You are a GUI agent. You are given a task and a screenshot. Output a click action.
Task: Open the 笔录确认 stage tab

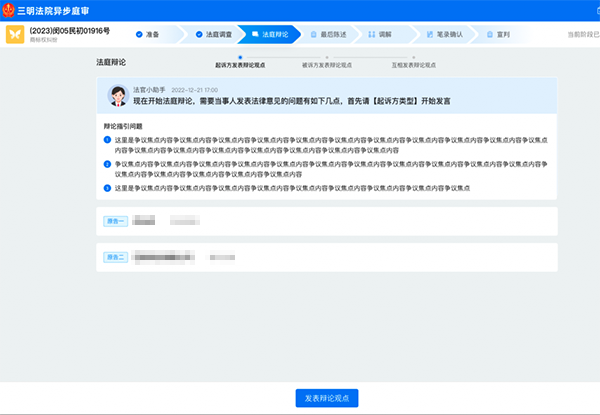click(449, 34)
